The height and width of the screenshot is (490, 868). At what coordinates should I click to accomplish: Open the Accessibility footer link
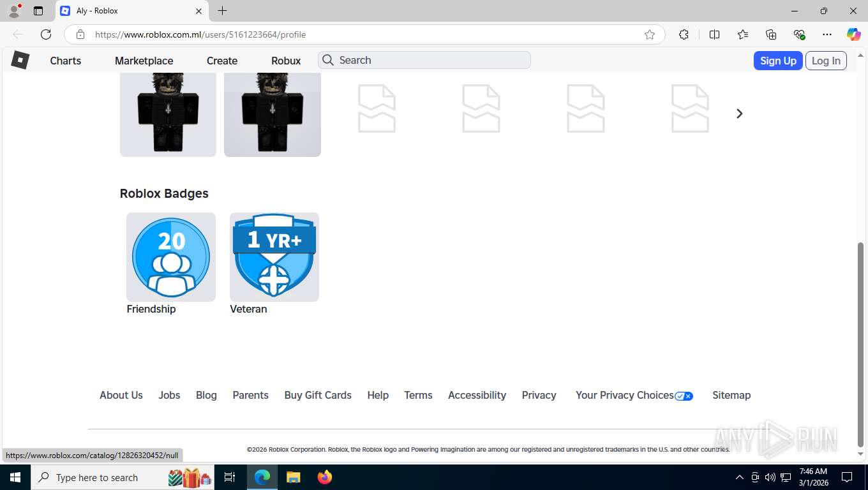click(477, 395)
